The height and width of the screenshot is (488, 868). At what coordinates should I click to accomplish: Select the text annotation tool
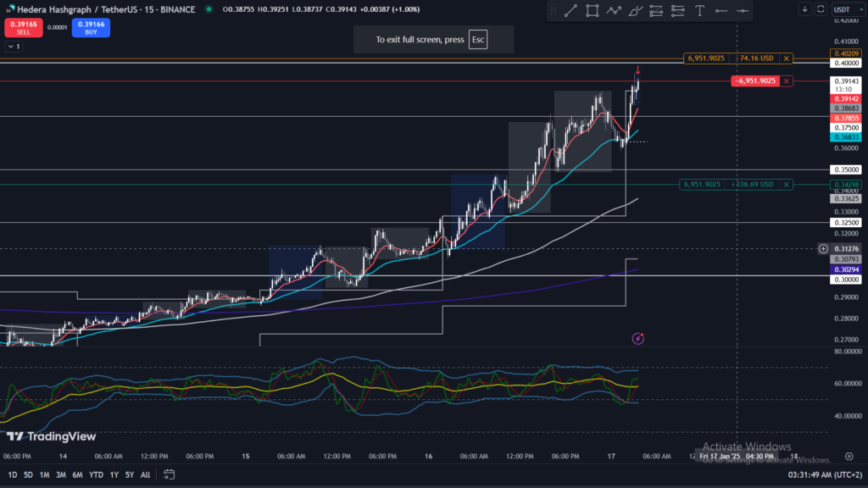[x=699, y=11]
